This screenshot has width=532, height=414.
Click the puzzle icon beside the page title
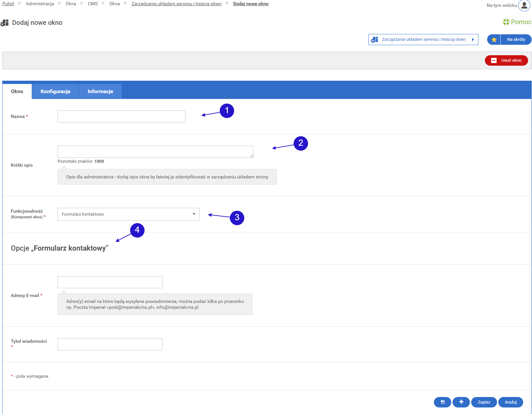coord(5,23)
